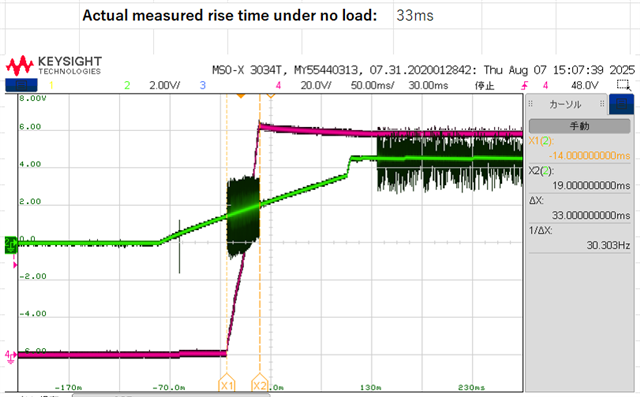Click the solid orange trigger position triangle
This screenshot has height=397, width=640.
tap(241, 96)
